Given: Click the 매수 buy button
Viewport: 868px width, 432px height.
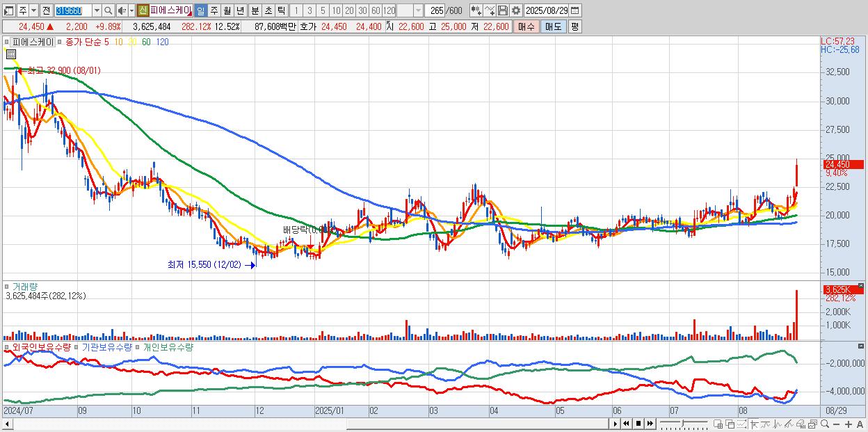Looking at the screenshot, I should coord(526,26).
